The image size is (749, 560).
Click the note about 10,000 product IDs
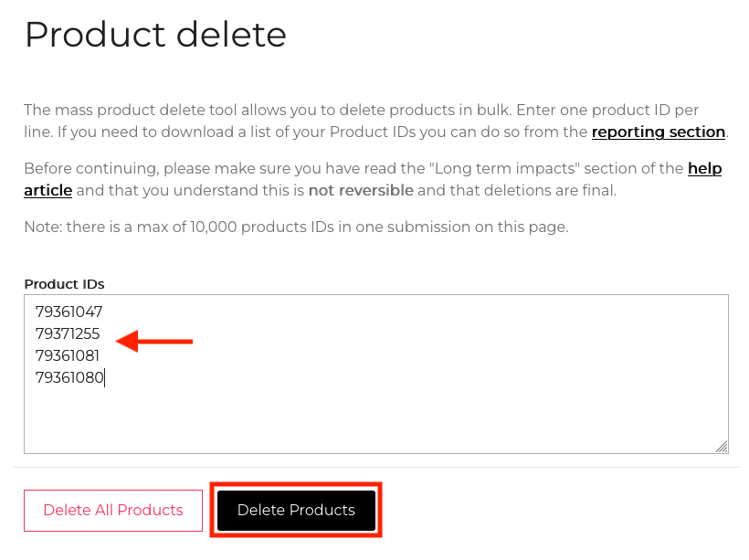click(x=296, y=227)
